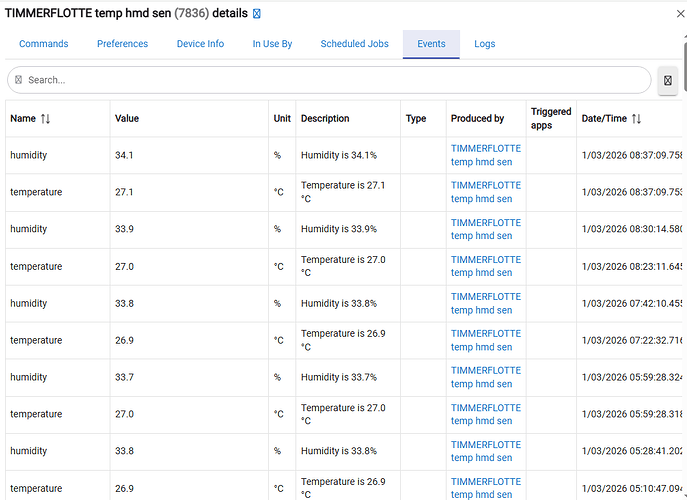The image size is (687, 500).
Task: Sort events by Name column arrows
Action: (x=45, y=119)
